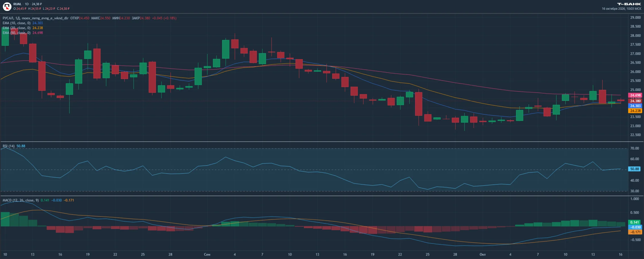Click the 29.000 price scale label
The height and width of the screenshot is (259, 644).
coord(635,17)
